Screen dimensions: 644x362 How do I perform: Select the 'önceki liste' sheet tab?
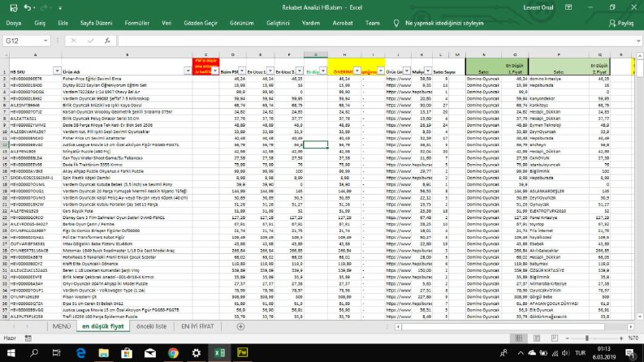point(151,326)
